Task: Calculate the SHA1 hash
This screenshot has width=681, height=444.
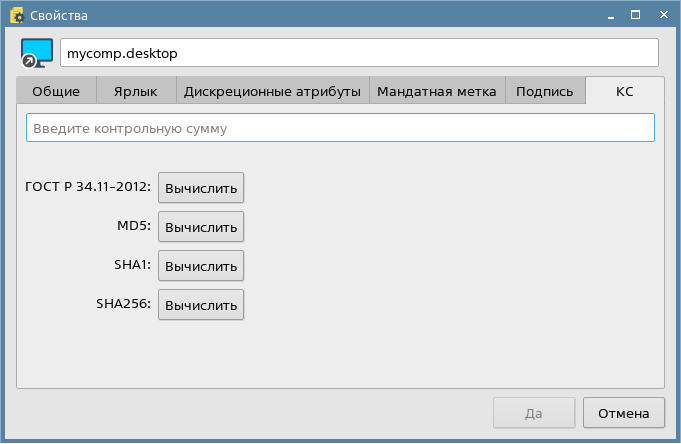Action: click(x=201, y=266)
